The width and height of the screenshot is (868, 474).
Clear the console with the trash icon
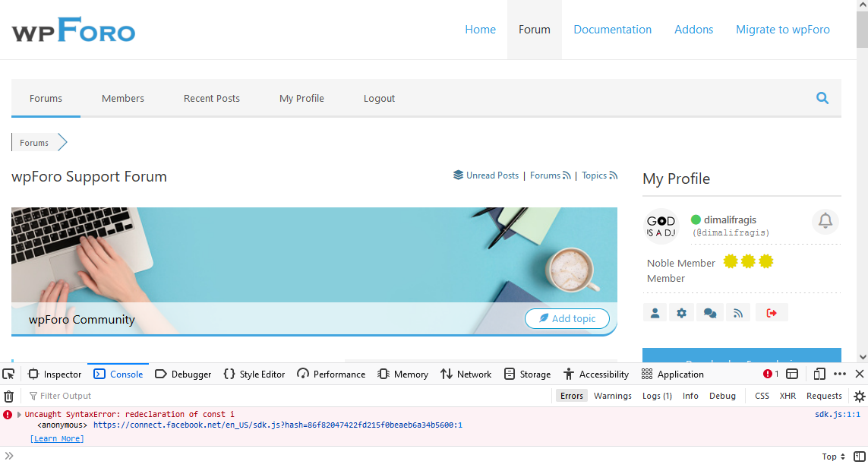tap(8, 395)
